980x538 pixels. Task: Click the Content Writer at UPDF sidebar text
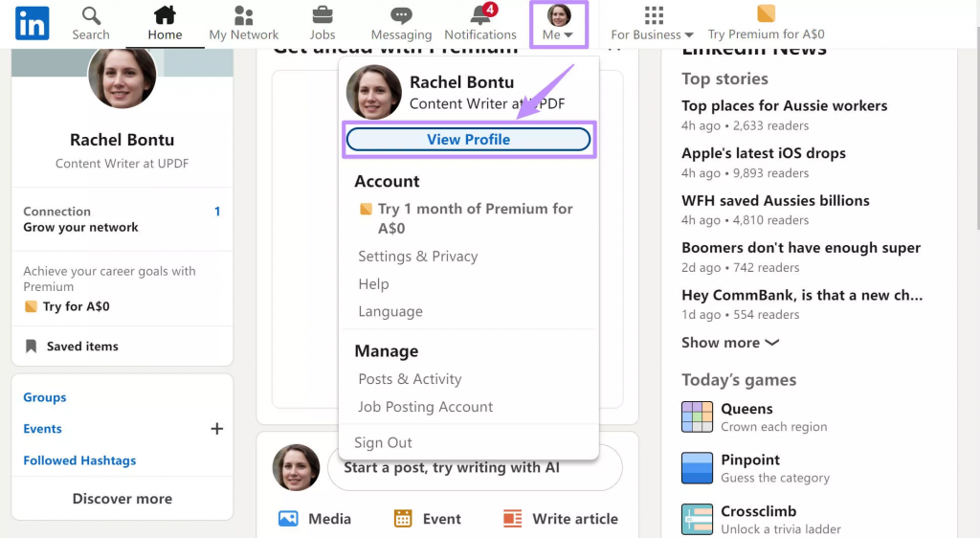tap(122, 164)
